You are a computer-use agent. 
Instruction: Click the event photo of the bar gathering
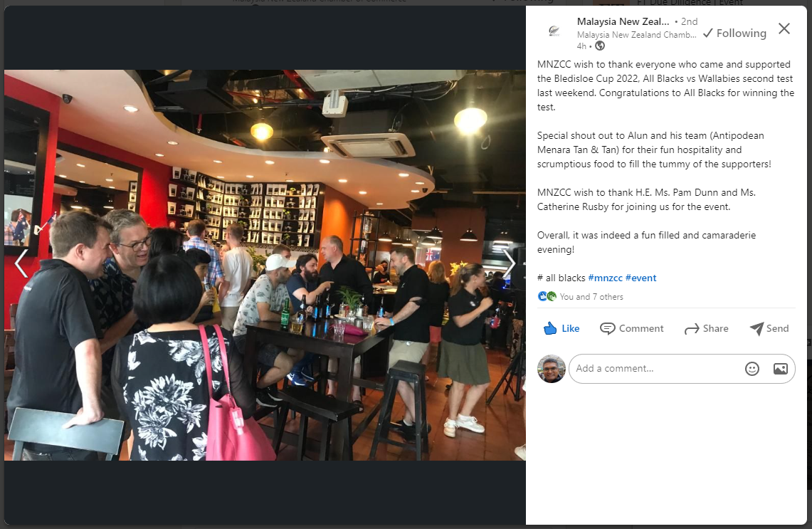tap(265, 265)
